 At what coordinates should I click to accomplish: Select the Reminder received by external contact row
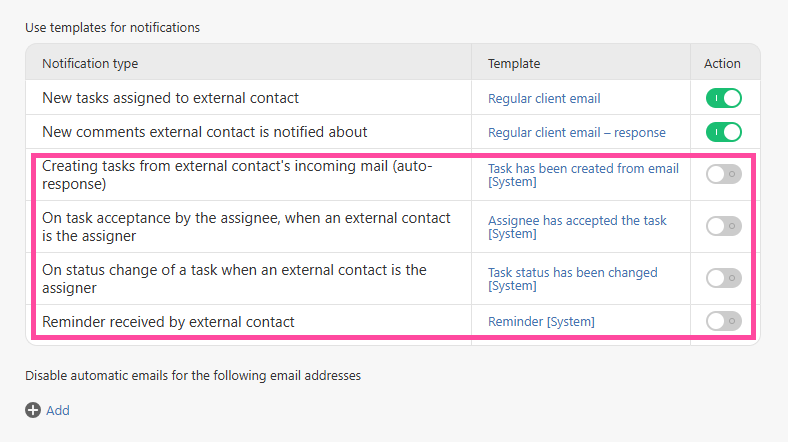[168, 322]
